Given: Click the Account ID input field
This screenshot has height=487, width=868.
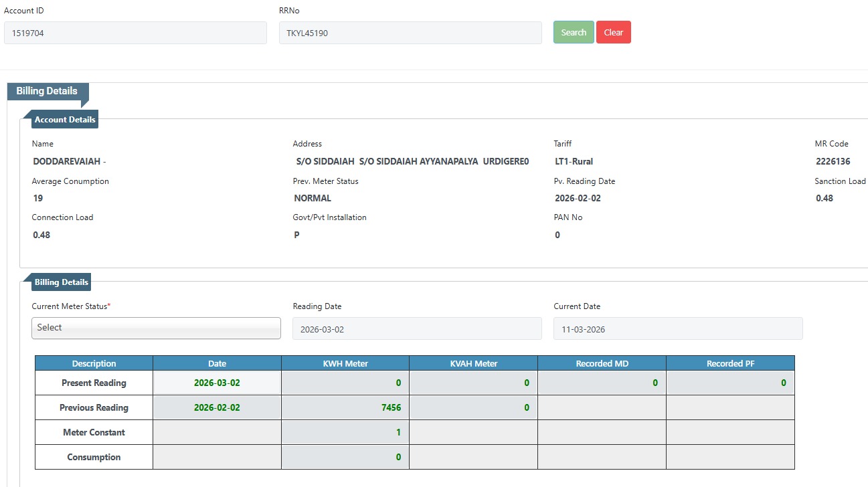Looking at the screenshot, I should tap(135, 33).
